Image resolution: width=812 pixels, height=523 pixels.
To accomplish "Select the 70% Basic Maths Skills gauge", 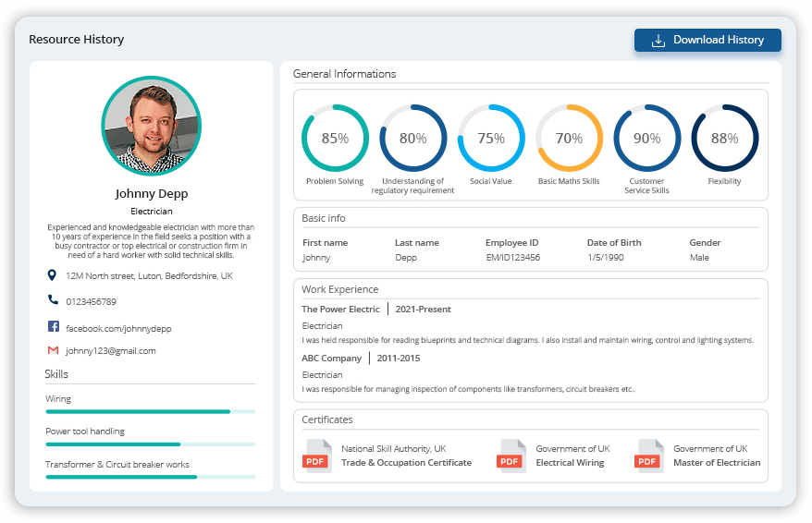I will click(569, 139).
